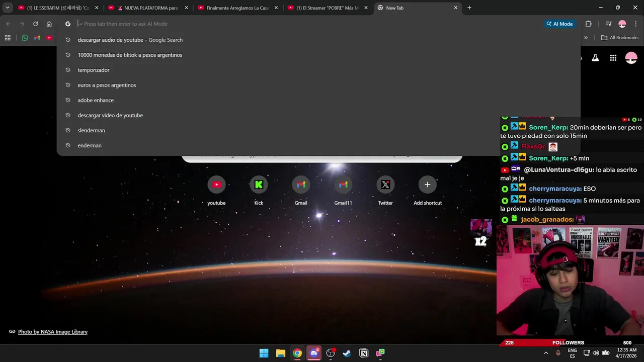Open All Bookmarks folder
This screenshot has height=362, width=644.
pos(620,38)
